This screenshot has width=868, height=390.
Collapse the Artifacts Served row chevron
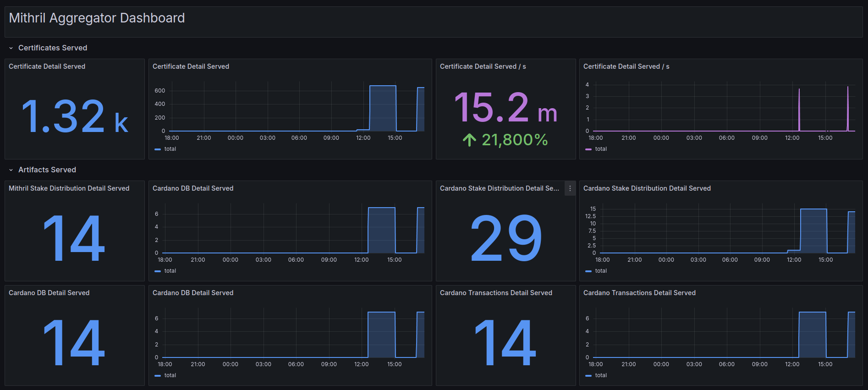[11, 170]
